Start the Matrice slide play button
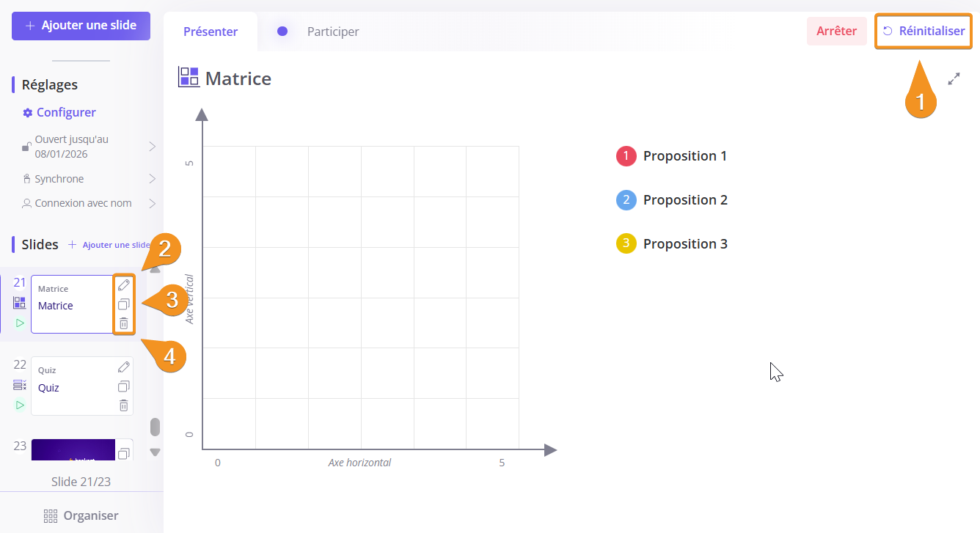Viewport: 980px width, 533px height. tap(20, 323)
